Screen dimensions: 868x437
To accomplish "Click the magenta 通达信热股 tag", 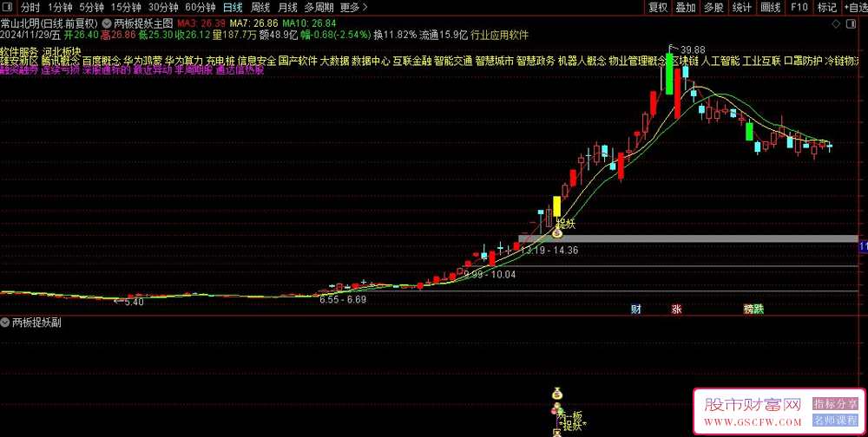I will (x=240, y=70).
